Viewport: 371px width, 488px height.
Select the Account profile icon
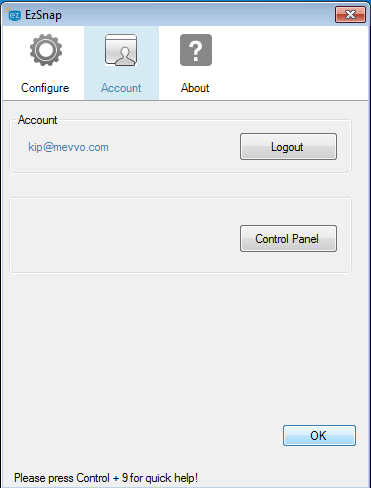pyautogui.click(x=121, y=50)
